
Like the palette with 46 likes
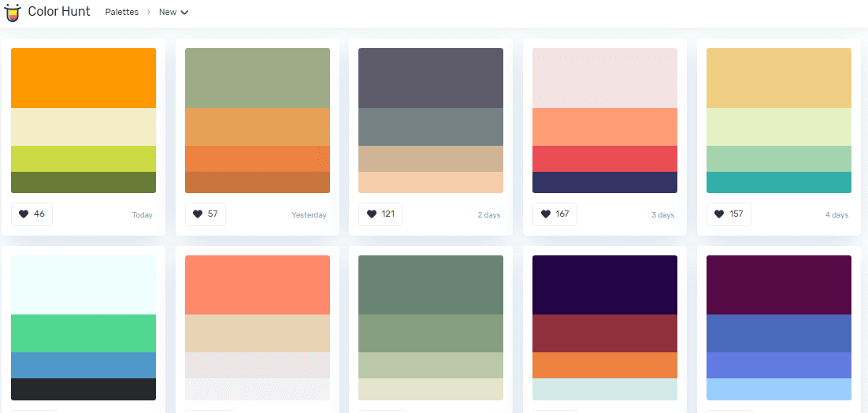click(x=32, y=214)
